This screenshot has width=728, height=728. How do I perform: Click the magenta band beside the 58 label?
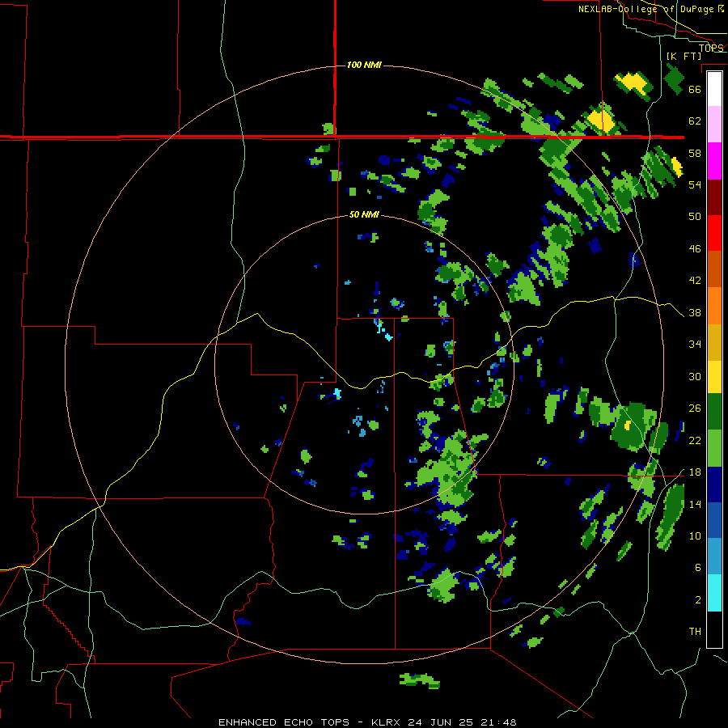pyautogui.click(x=714, y=161)
